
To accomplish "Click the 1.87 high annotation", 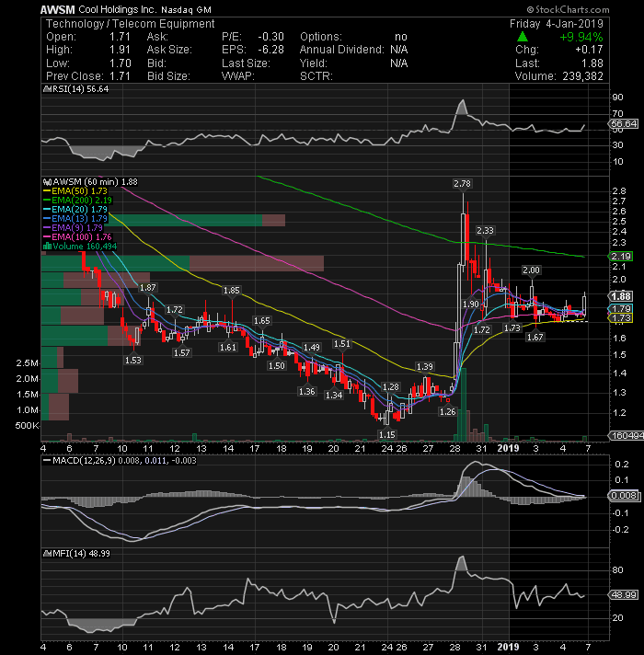I will coord(148,288).
